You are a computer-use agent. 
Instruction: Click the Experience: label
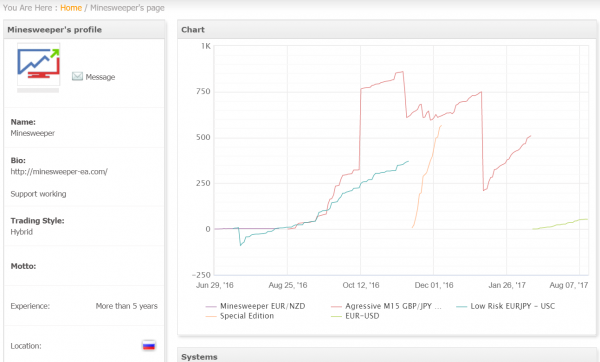pos(30,306)
